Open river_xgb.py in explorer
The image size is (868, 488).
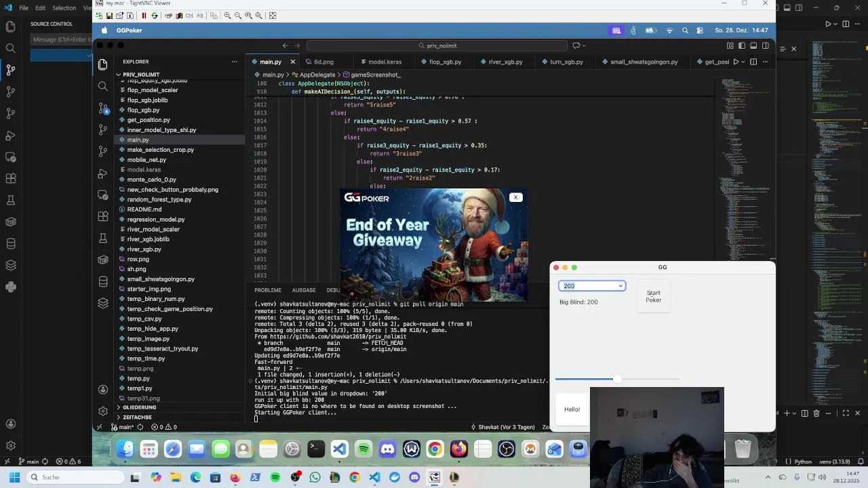pos(144,249)
